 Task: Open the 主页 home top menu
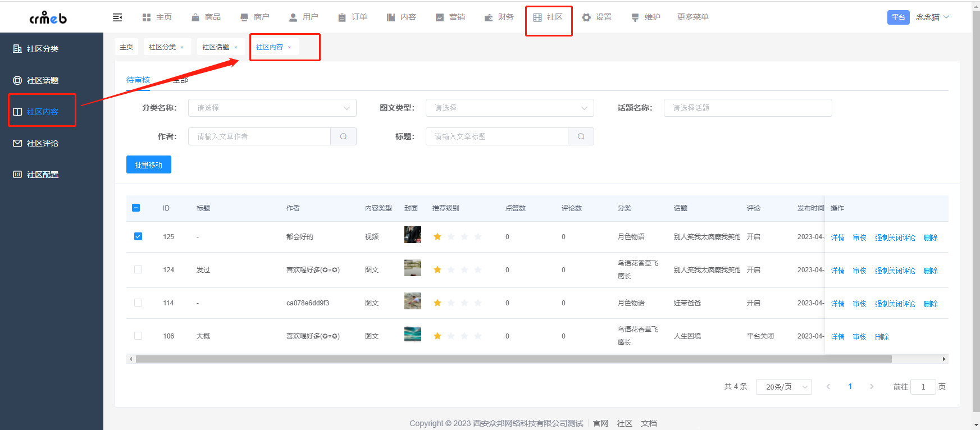coord(157,17)
